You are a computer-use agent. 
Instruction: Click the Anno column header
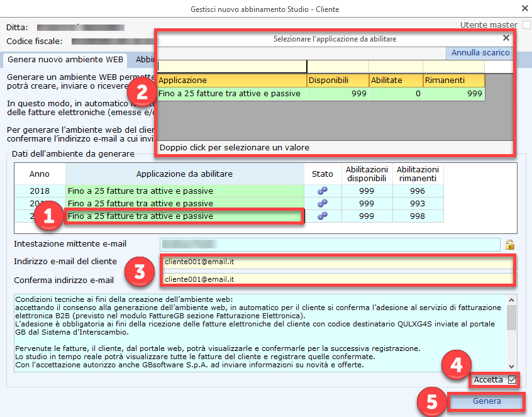[40, 174]
